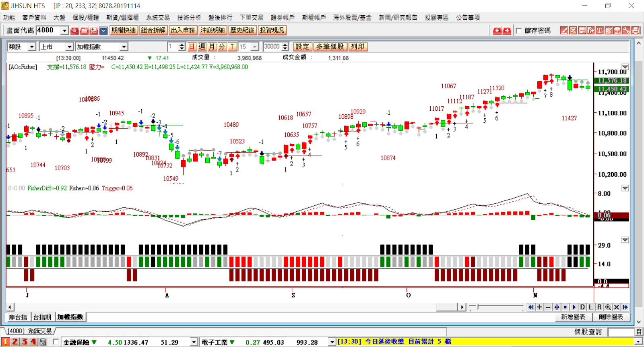Open the 15 minute-interval dropdown
Image resolution: width=644 pixels, height=347 pixels.
coord(254,47)
